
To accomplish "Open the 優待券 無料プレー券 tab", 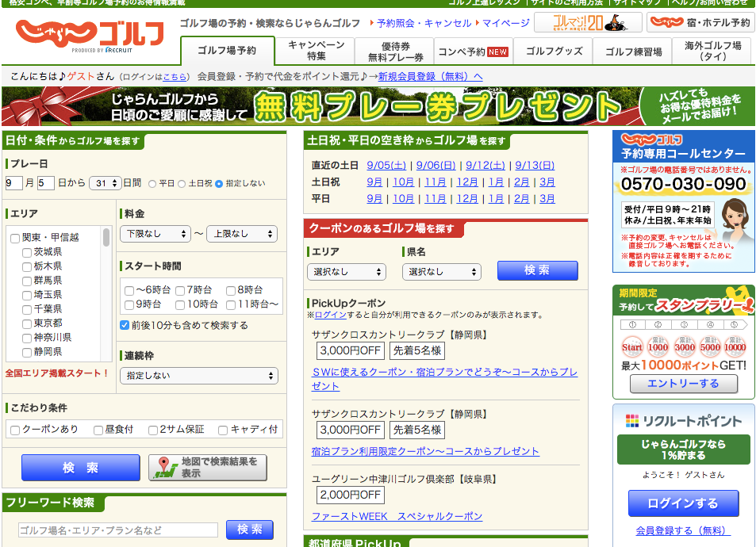I will [395, 51].
